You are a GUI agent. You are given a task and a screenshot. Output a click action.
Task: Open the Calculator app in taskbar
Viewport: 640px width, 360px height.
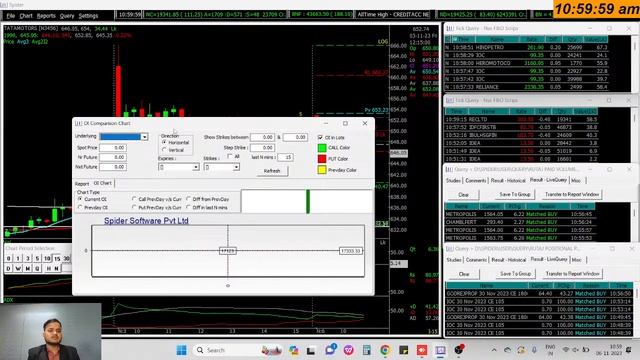coord(367,350)
